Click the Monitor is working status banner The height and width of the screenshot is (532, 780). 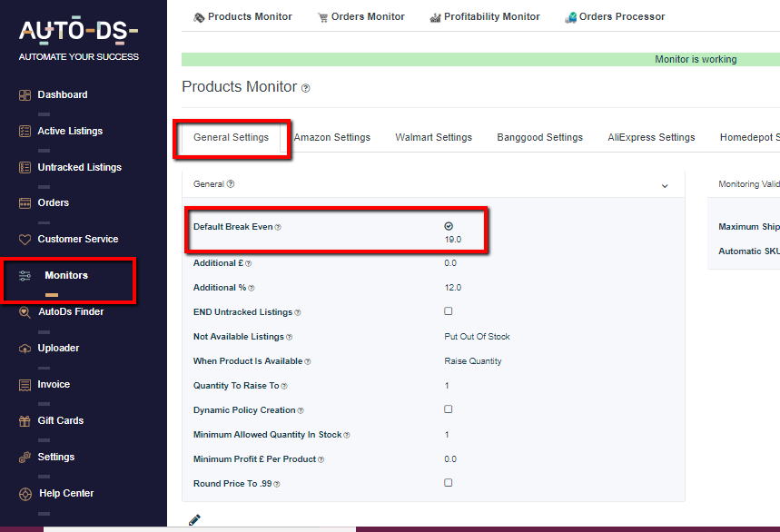coord(480,60)
